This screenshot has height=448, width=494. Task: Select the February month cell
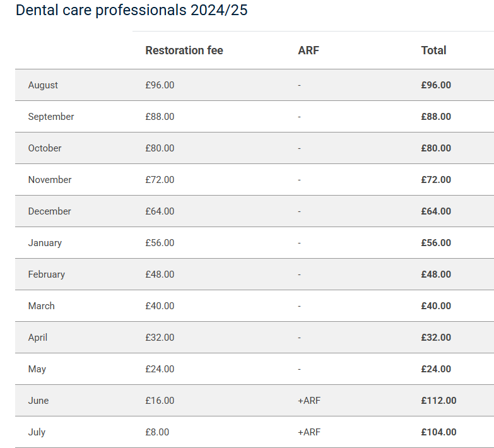47,274
